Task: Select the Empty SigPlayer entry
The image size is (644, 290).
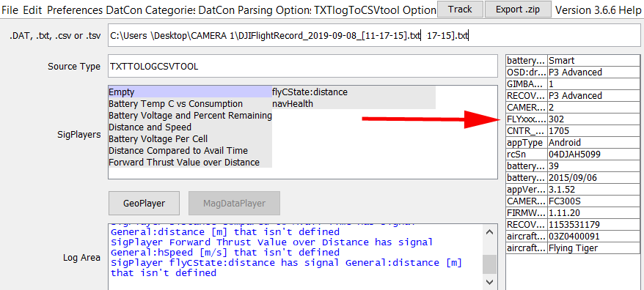Action: pos(190,92)
